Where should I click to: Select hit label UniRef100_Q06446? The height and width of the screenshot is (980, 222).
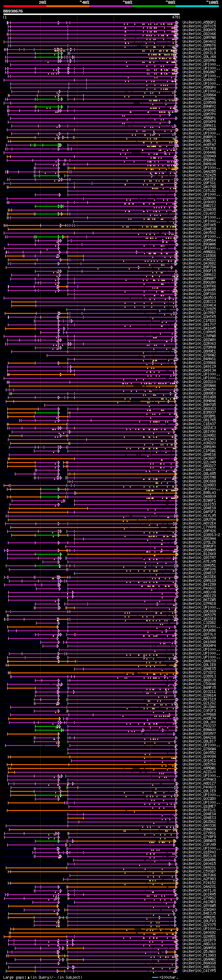coord(199,152)
